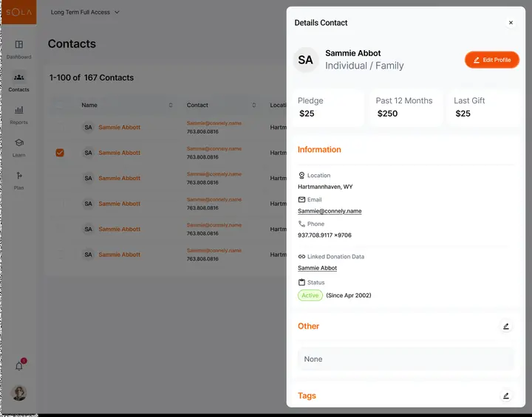Click the 1-100 of 167 Contacts text
532x417 pixels.
click(x=92, y=77)
